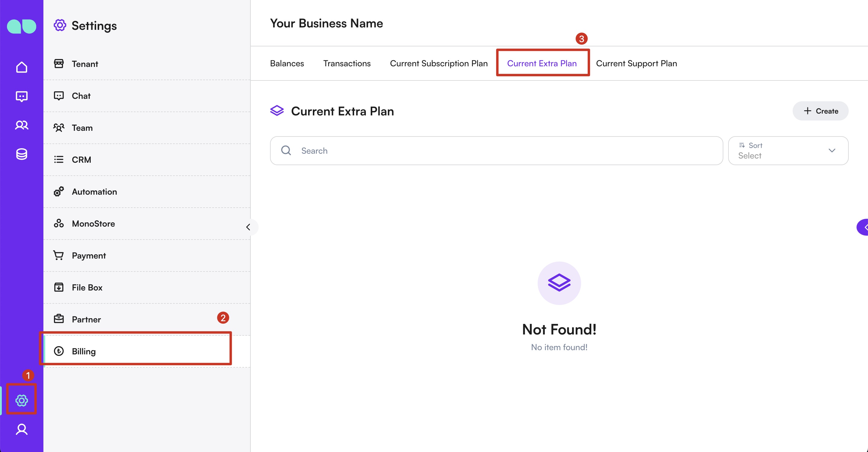868x452 pixels.
Task: Switch to the Balances tab
Action: point(287,63)
